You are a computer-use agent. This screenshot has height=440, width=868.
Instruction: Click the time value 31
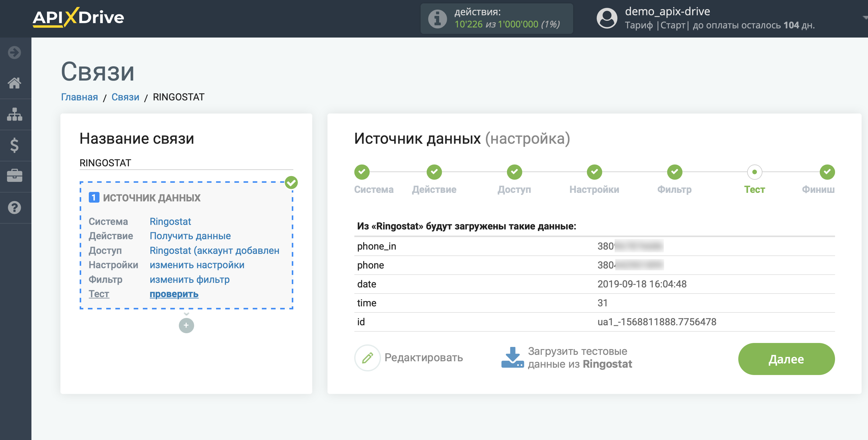click(x=602, y=303)
